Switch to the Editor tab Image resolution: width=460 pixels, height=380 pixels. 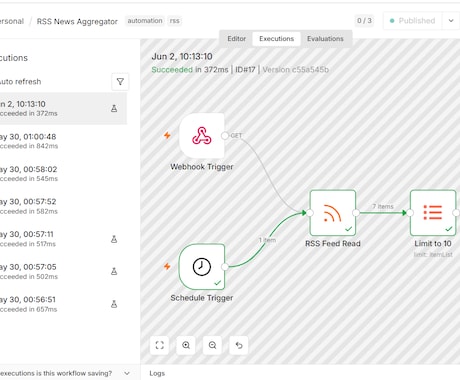point(236,39)
